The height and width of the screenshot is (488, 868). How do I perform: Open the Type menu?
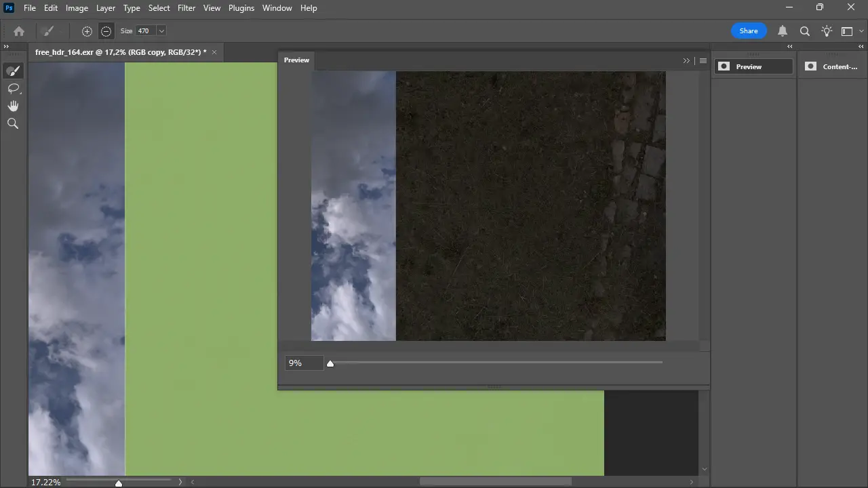coord(132,8)
